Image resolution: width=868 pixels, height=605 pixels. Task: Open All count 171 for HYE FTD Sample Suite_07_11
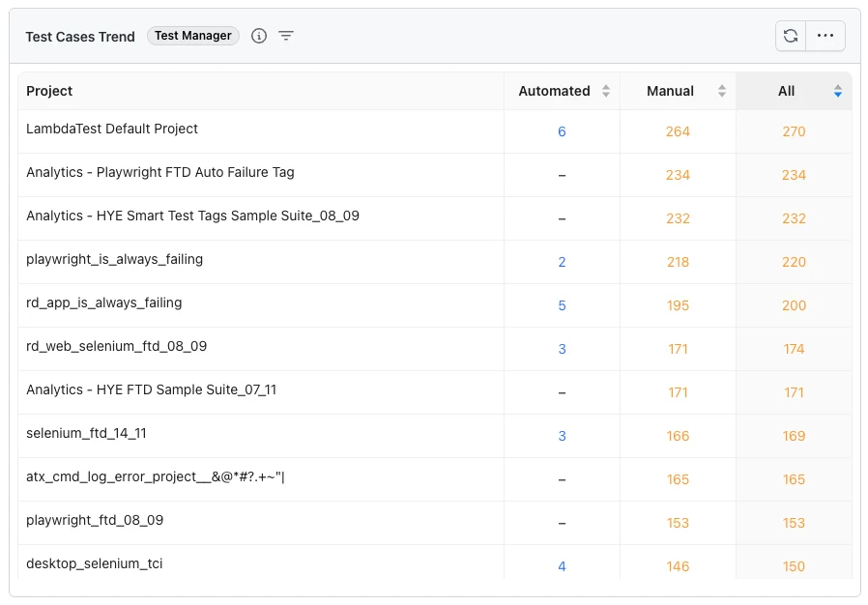[x=794, y=392]
